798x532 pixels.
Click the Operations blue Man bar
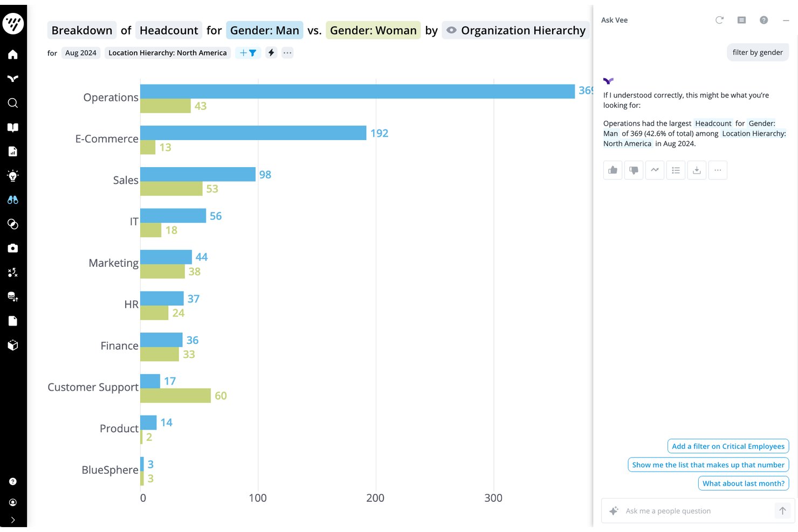tap(357, 91)
